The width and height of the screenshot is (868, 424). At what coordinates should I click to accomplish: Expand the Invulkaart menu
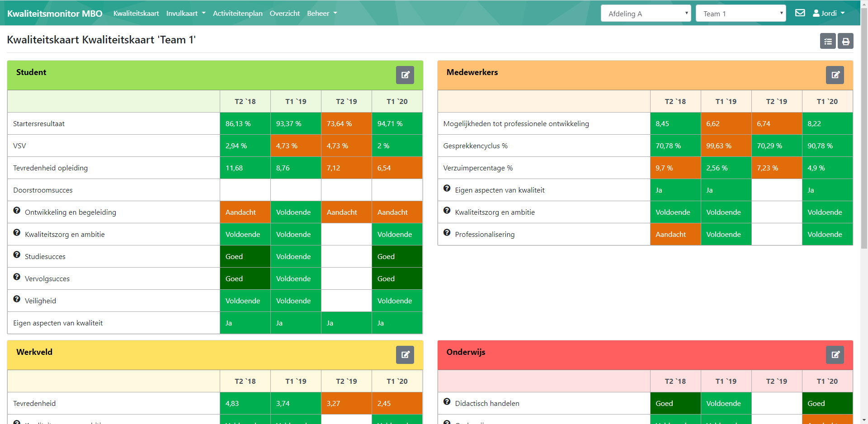pos(186,14)
